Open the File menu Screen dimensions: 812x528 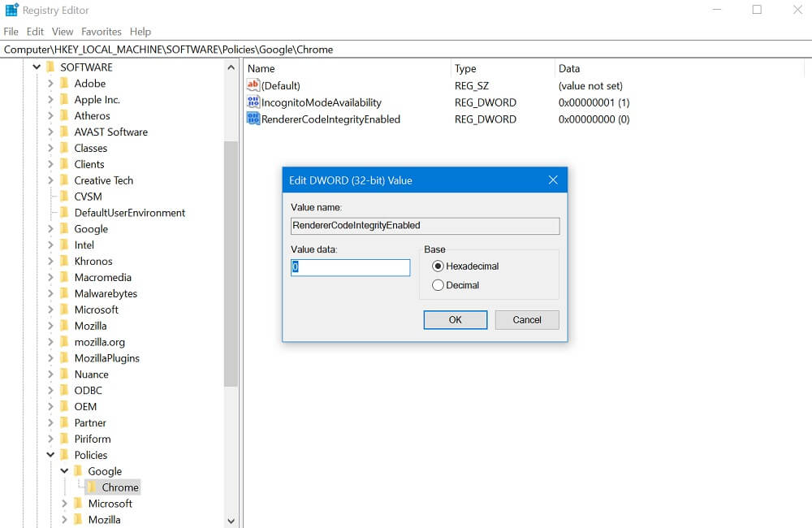coord(11,32)
